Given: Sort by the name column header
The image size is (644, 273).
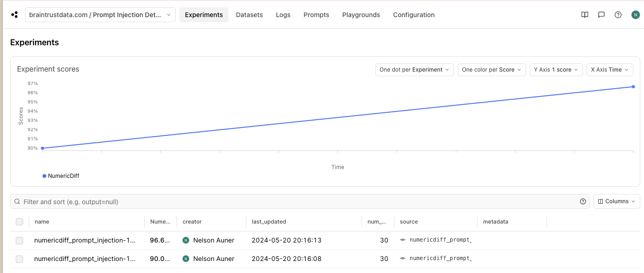Looking at the screenshot, I should click(42, 222).
